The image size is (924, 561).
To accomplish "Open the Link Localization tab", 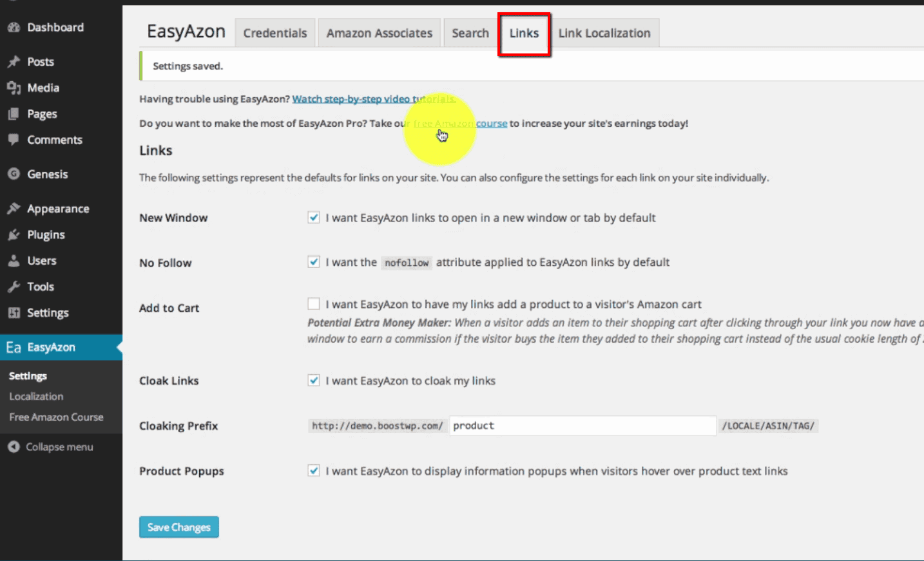I will point(604,33).
